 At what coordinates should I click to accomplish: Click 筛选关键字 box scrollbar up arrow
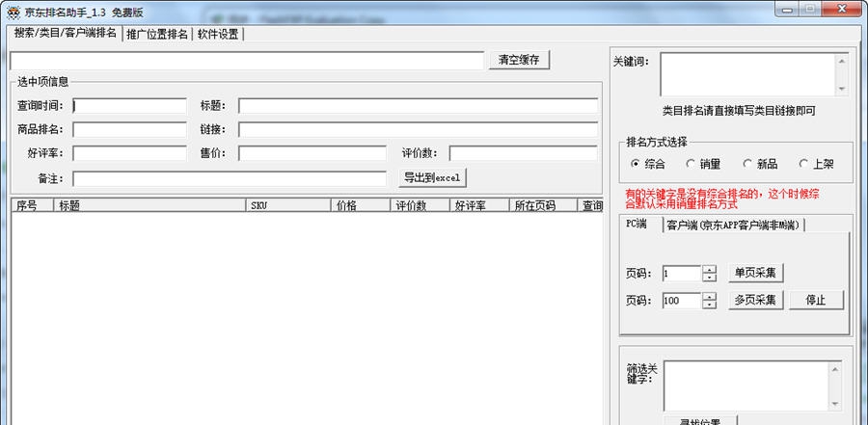[x=836, y=368]
